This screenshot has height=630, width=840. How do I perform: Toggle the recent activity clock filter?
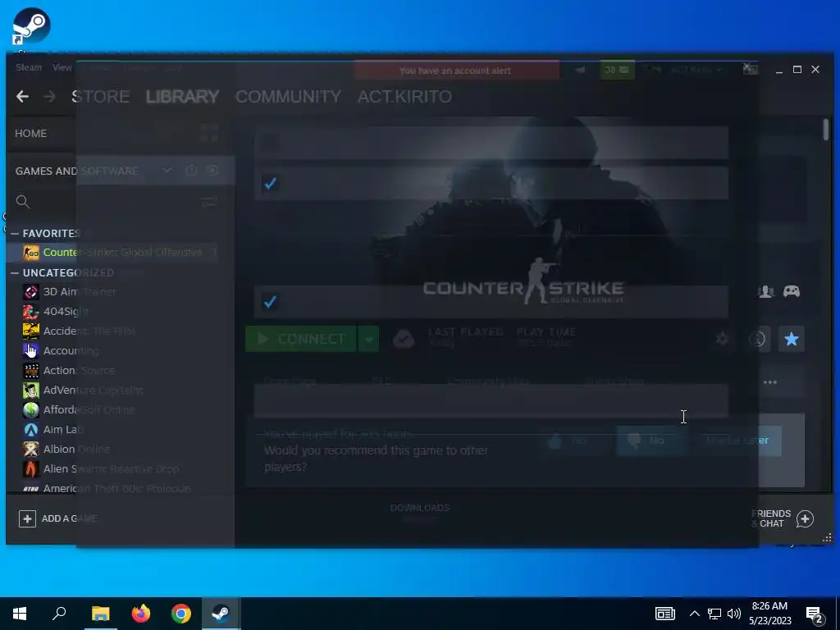click(x=191, y=171)
